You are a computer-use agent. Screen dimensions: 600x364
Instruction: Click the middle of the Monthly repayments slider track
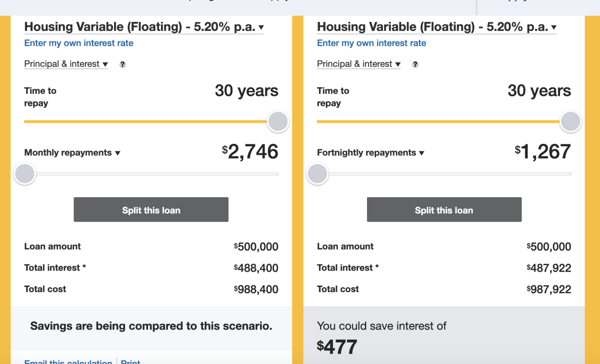click(x=151, y=174)
